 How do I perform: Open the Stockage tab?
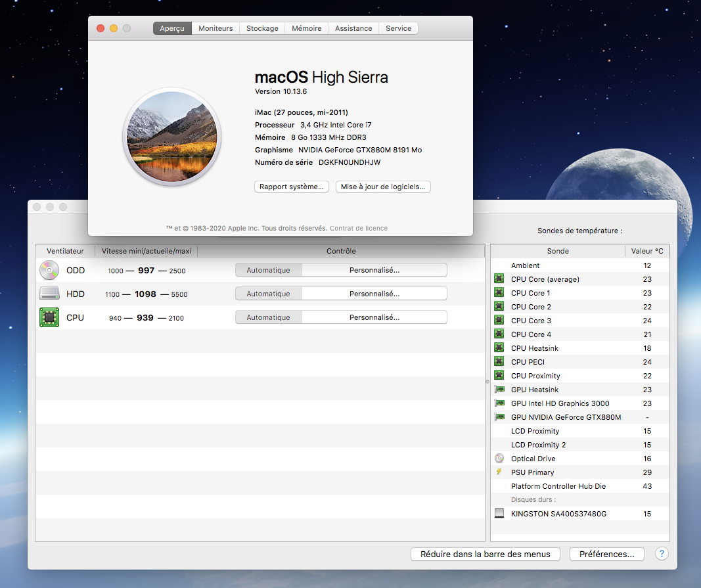tap(262, 28)
